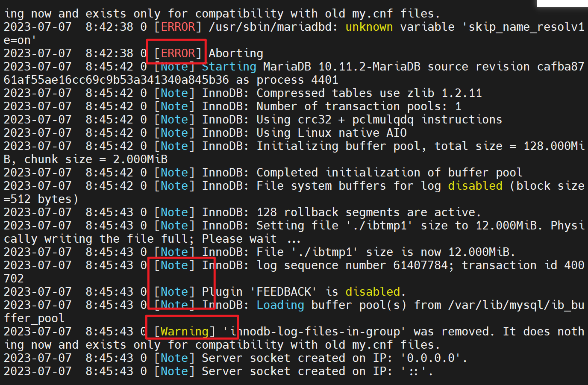Screen dimensions: 588x385
Task: Click the yellow 'unknown' word
Action: point(369,27)
